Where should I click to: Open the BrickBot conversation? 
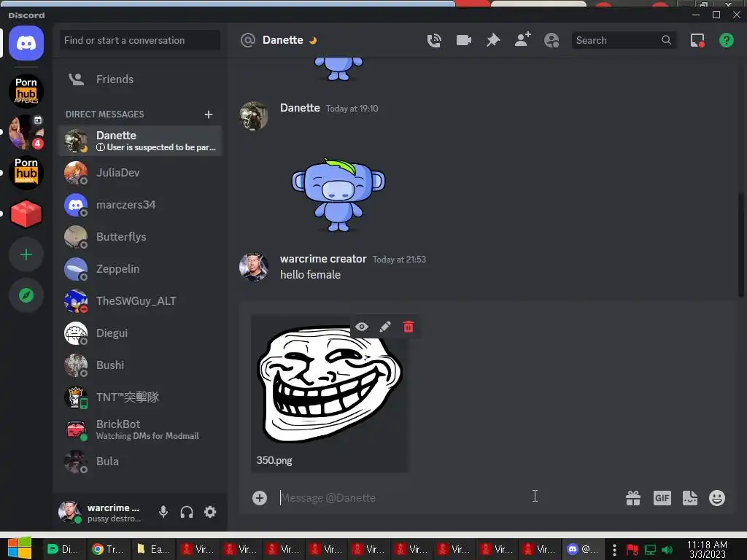(139, 429)
